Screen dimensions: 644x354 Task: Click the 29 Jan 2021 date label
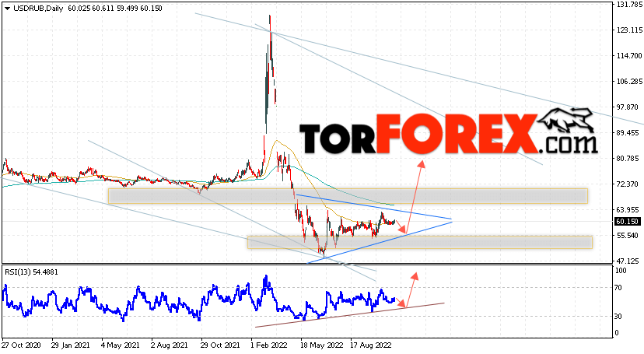tap(71, 345)
